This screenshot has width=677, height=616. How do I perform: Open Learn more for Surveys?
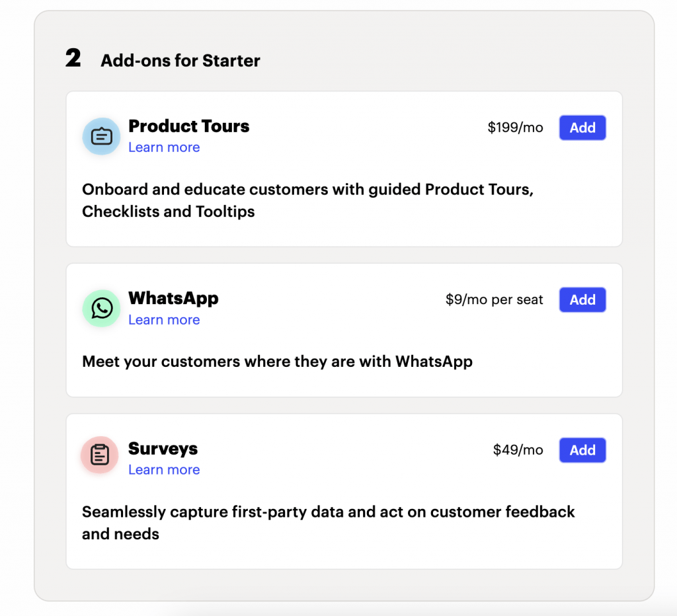tap(163, 469)
